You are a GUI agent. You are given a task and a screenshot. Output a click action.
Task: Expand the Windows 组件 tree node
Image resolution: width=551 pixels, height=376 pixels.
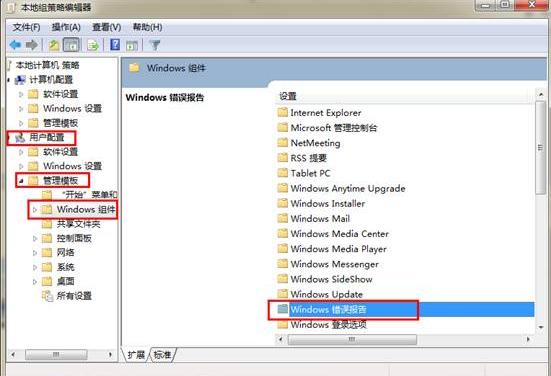[35, 210]
